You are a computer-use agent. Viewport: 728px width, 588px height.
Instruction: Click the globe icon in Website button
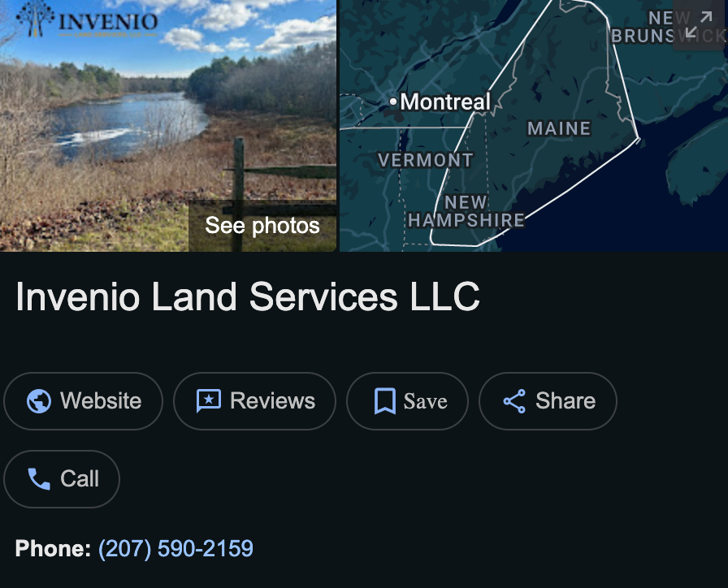[38, 401]
